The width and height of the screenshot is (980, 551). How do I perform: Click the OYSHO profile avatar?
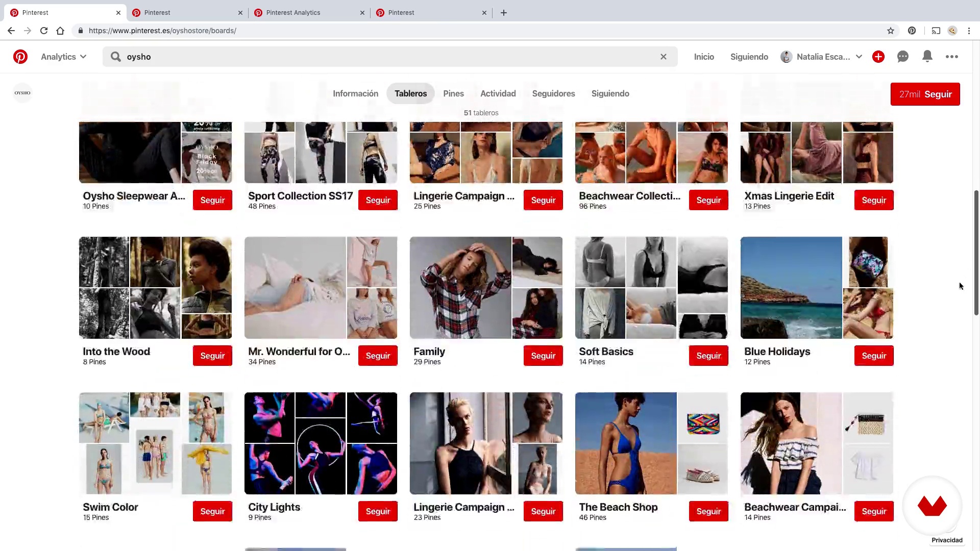click(22, 93)
